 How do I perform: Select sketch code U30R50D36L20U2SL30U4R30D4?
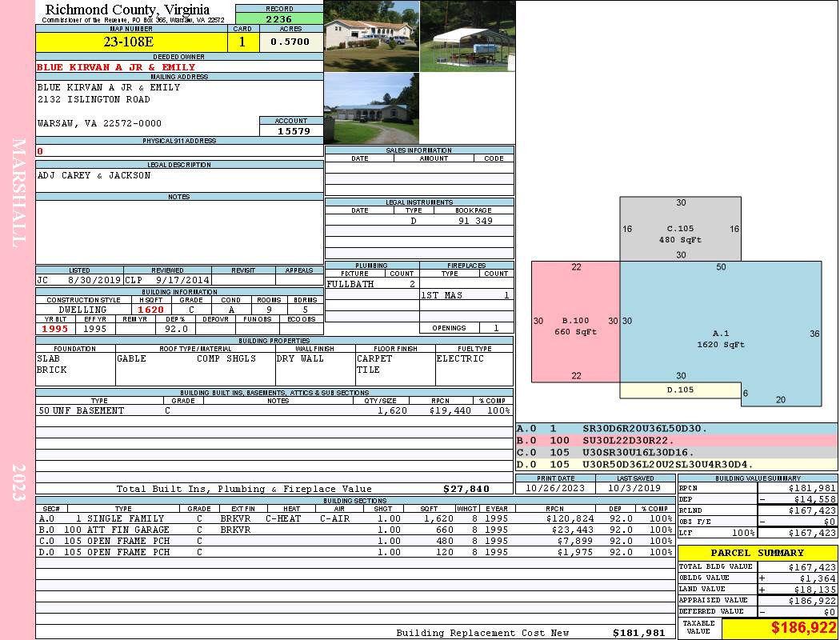[668, 464]
